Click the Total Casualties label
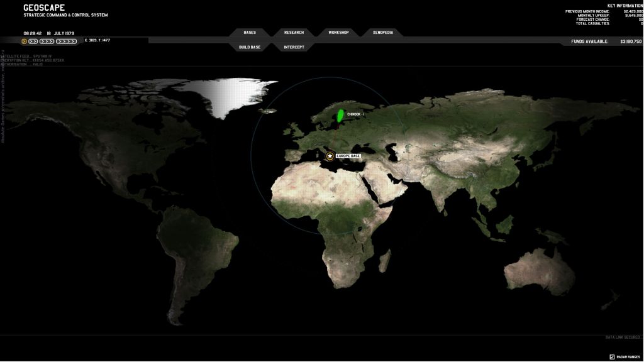The height and width of the screenshot is (362, 644). click(592, 24)
